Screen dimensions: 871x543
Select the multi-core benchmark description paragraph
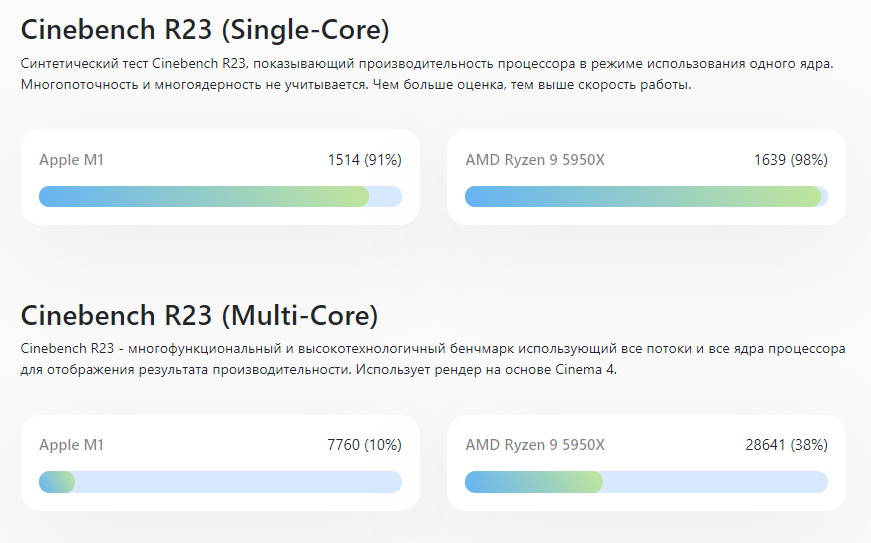432,359
